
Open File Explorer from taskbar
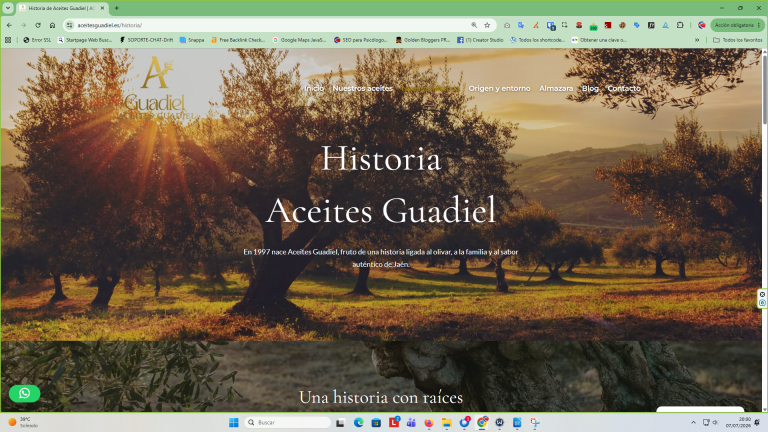[x=446, y=422]
